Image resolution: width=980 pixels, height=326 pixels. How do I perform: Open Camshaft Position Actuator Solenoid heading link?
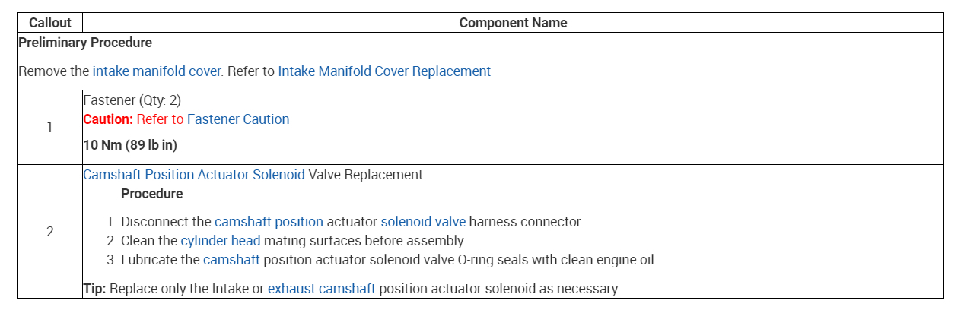pyautogui.click(x=194, y=175)
